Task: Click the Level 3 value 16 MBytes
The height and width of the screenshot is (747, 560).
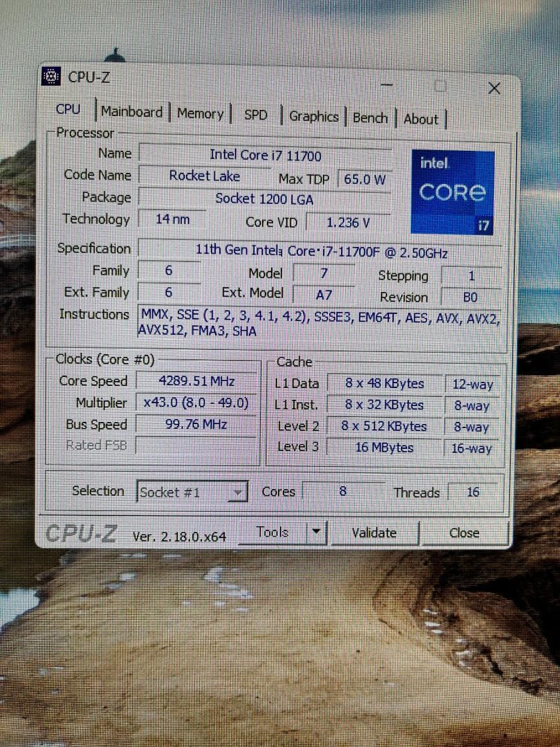Action: pos(385,447)
